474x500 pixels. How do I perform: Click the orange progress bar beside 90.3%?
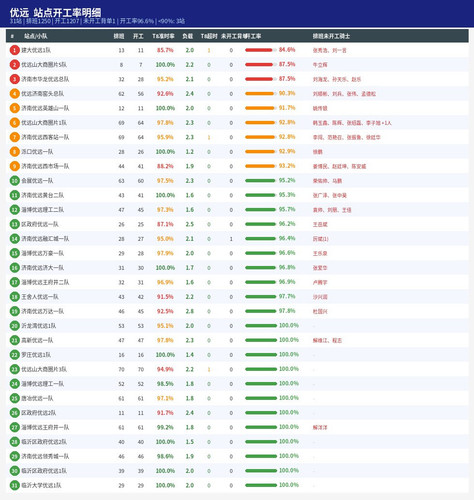tap(261, 94)
